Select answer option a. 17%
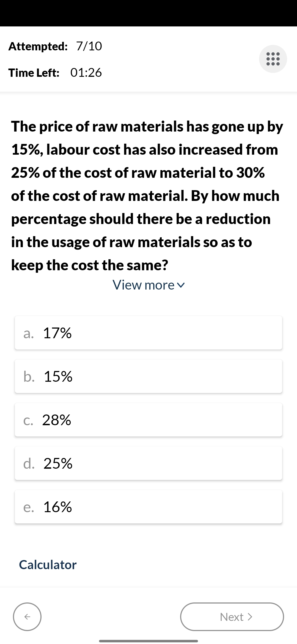The height and width of the screenshot is (644, 297). tap(148, 333)
